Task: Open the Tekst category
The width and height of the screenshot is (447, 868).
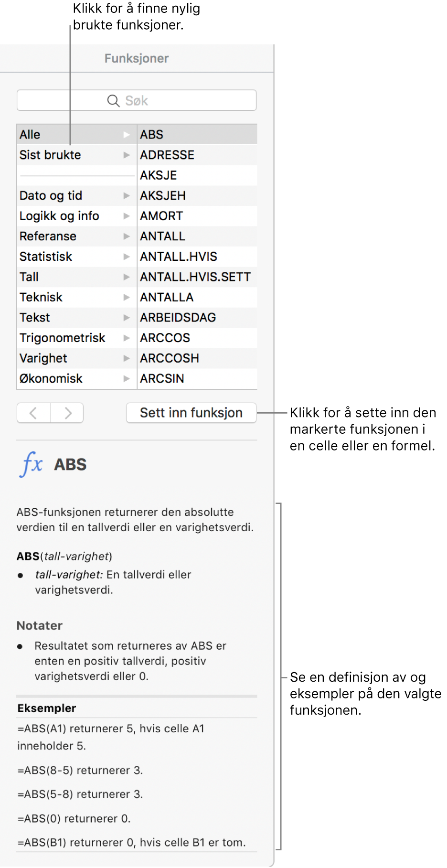Action: 35,318
